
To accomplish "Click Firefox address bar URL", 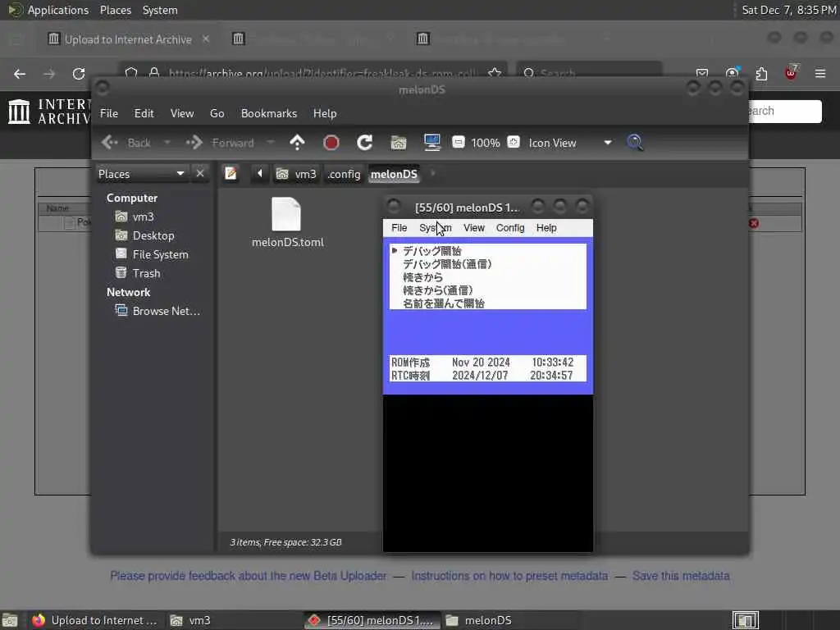I will point(322,73).
